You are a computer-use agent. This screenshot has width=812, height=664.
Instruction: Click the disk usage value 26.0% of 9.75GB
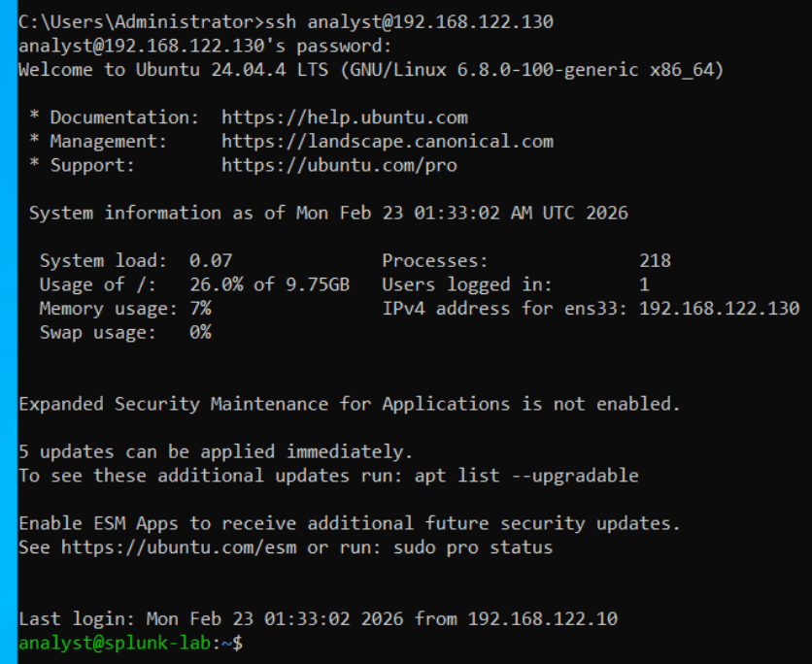click(269, 284)
